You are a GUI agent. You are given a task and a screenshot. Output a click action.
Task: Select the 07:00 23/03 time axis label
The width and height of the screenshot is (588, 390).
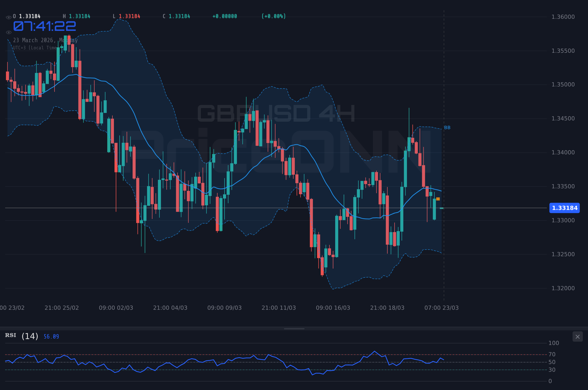click(441, 307)
